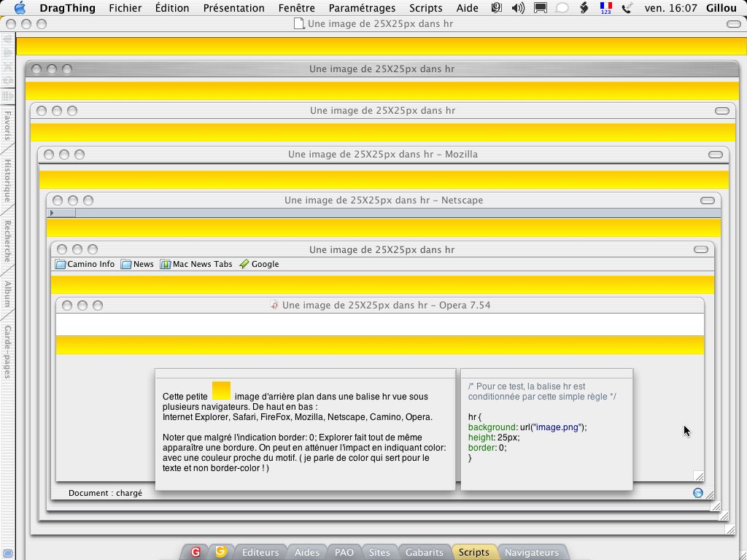Click the volume icon in the menu bar
The width and height of the screenshot is (747, 560).
click(x=518, y=8)
